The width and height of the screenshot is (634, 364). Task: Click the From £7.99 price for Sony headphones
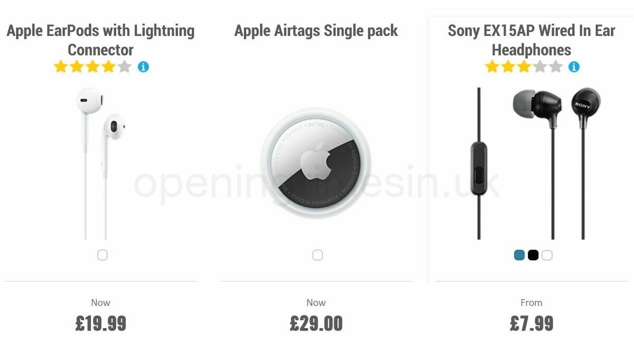tap(532, 322)
